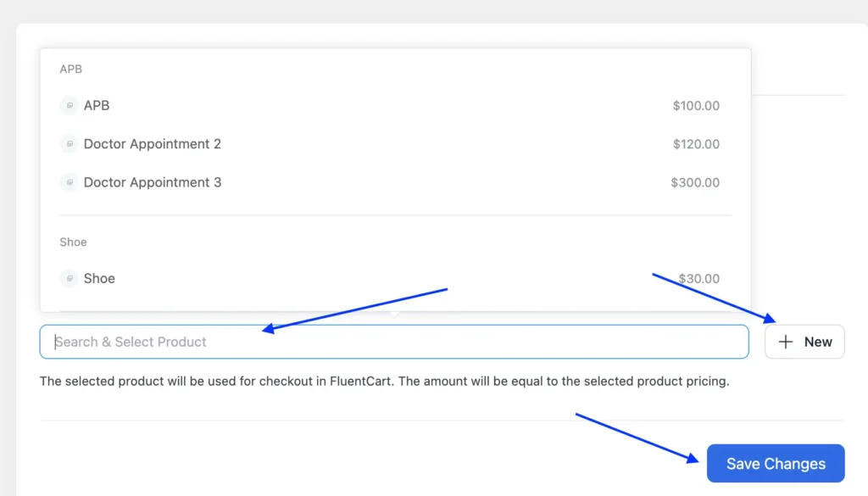Viewport: 868px width, 496px height.
Task: Click the APB group heading
Action: (x=71, y=69)
